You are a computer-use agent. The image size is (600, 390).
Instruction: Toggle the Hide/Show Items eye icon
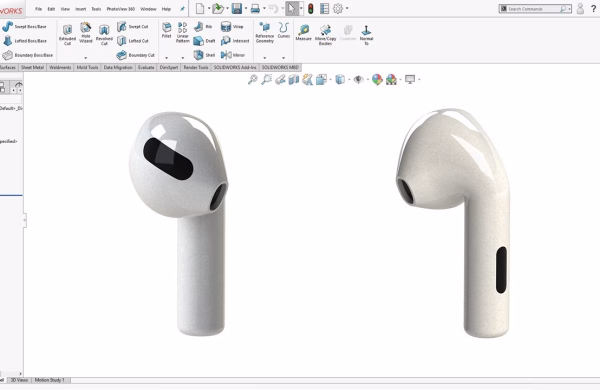tap(358, 80)
